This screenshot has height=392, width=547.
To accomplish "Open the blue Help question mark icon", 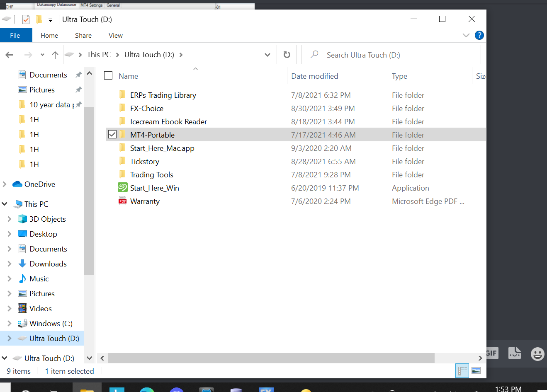I will 479,35.
